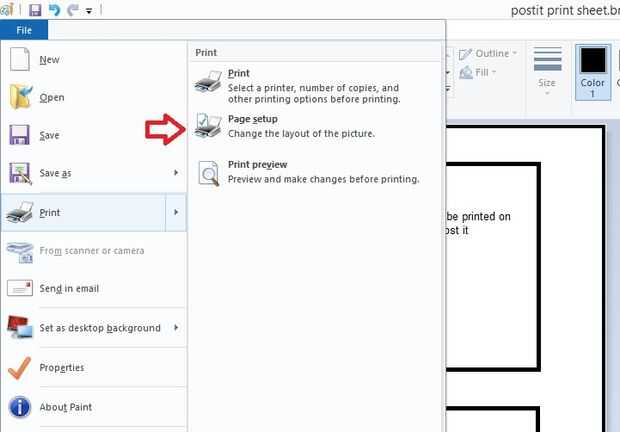Open Properties from the File menu
620x432 pixels.
click(94, 368)
